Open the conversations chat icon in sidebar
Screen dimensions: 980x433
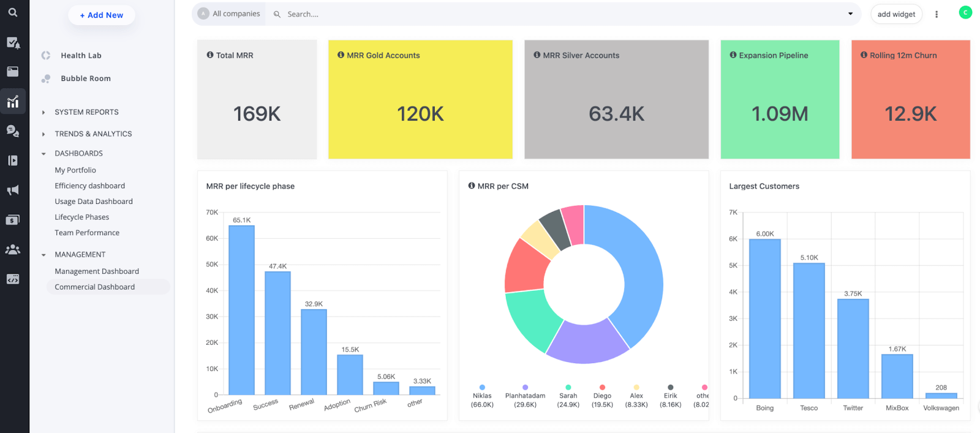13,130
